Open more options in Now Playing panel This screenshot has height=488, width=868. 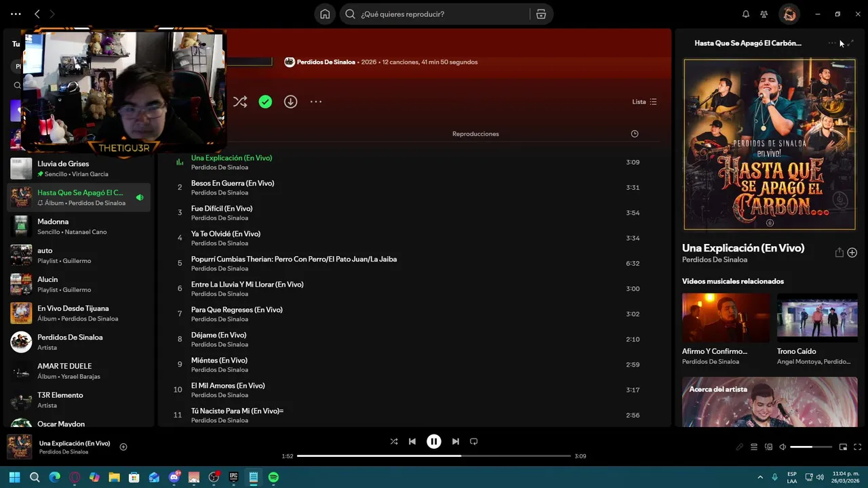click(x=832, y=43)
